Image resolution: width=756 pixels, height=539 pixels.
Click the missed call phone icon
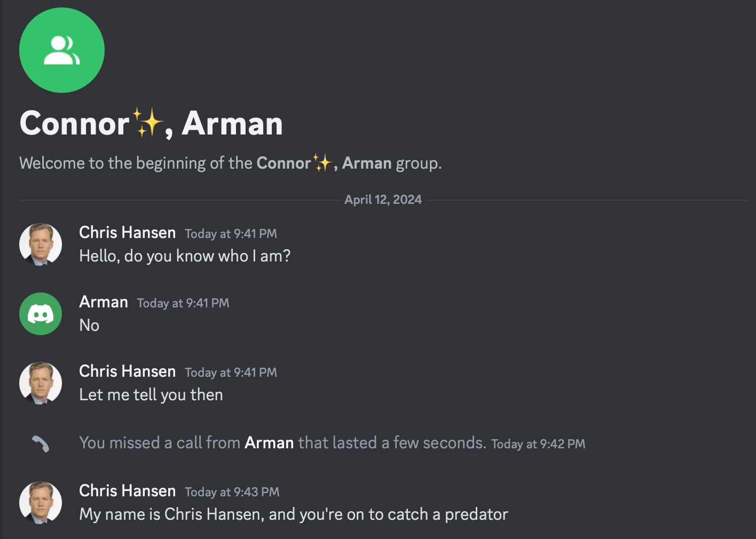pyautogui.click(x=41, y=443)
